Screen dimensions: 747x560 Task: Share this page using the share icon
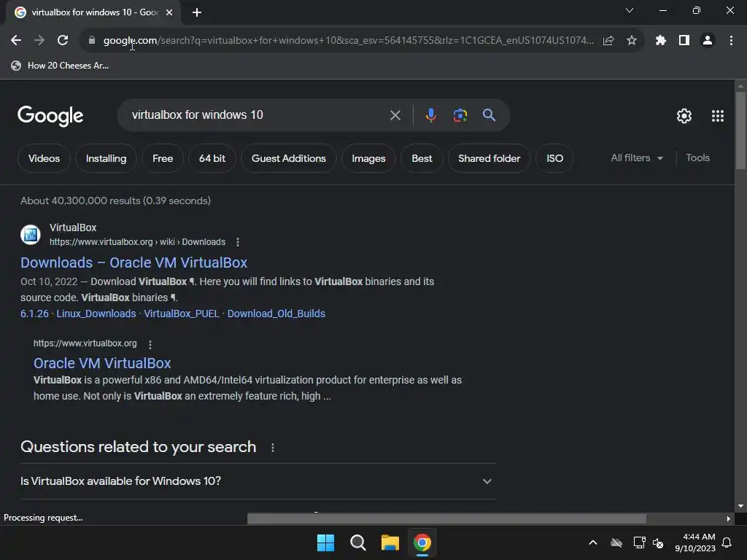pyautogui.click(x=608, y=41)
